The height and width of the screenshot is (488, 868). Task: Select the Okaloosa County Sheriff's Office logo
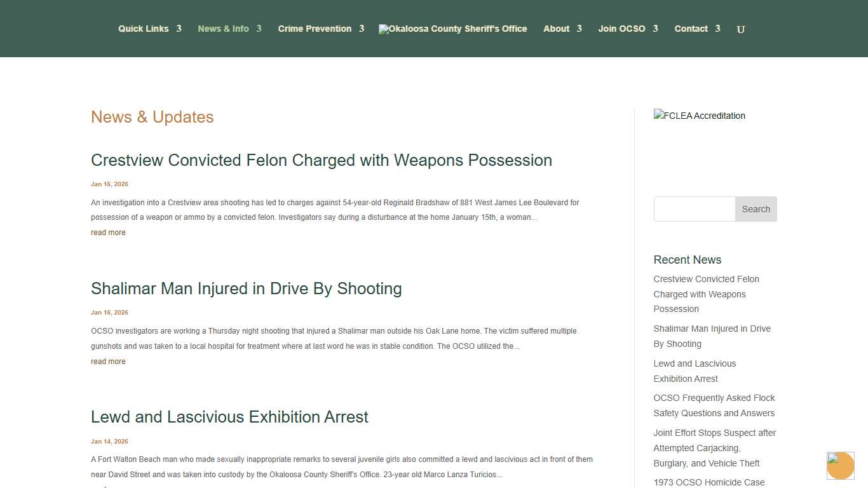tap(452, 29)
